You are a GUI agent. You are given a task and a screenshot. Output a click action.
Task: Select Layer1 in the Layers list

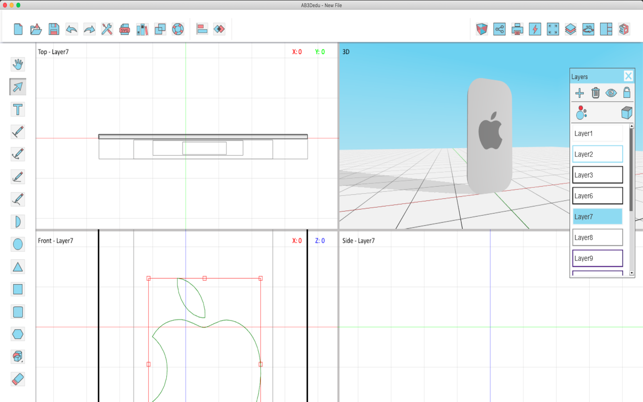pos(597,133)
